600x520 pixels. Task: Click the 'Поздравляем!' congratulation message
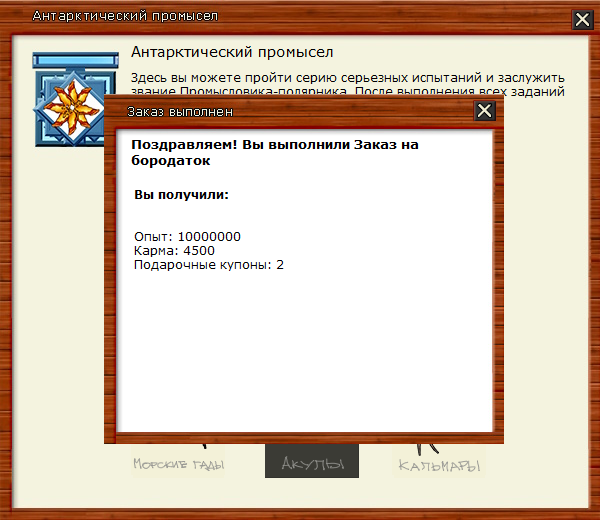(x=275, y=152)
